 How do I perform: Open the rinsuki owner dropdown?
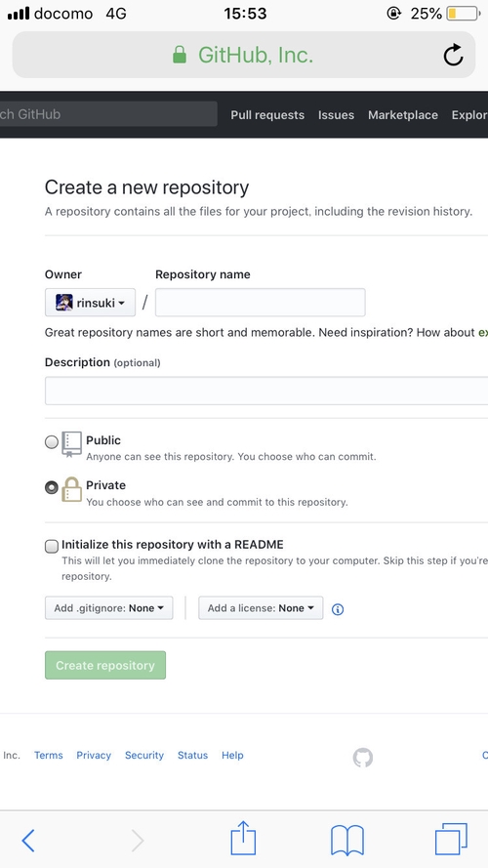click(x=90, y=303)
